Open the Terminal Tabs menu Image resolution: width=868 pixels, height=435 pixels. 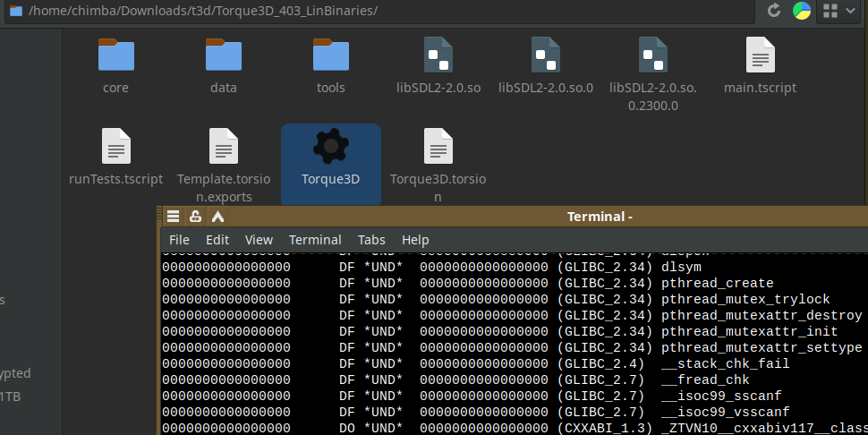point(371,240)
